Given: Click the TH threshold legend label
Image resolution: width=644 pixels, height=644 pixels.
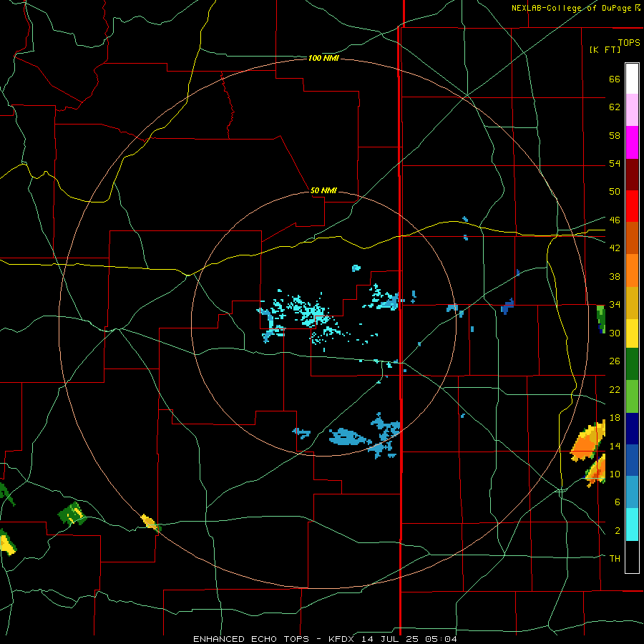Looking at the screenshot, I should [x=615, y=558].
